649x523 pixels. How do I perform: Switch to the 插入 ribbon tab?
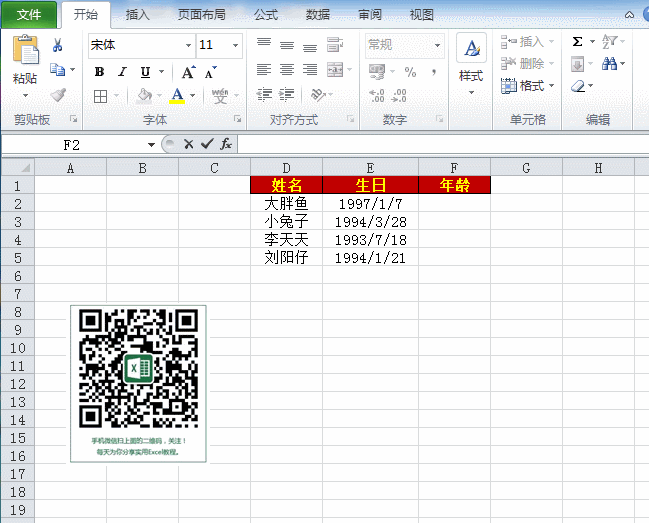(x=138, y=15)
